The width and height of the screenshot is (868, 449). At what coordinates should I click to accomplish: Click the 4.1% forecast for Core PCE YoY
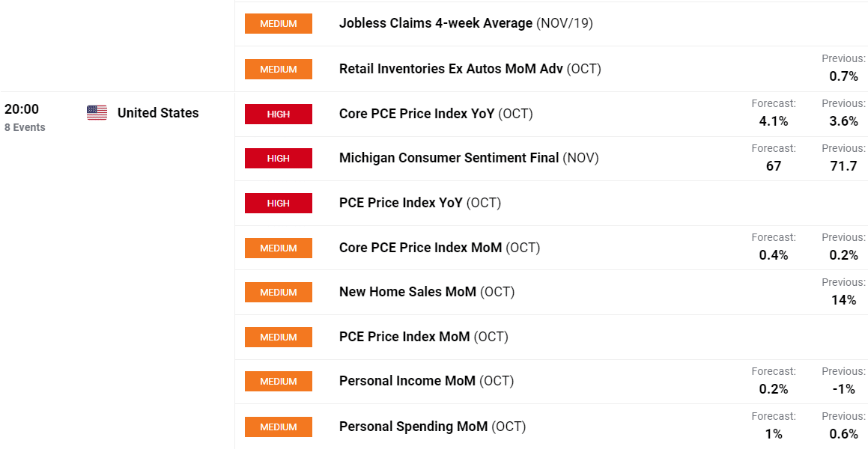tap(774, 121)
